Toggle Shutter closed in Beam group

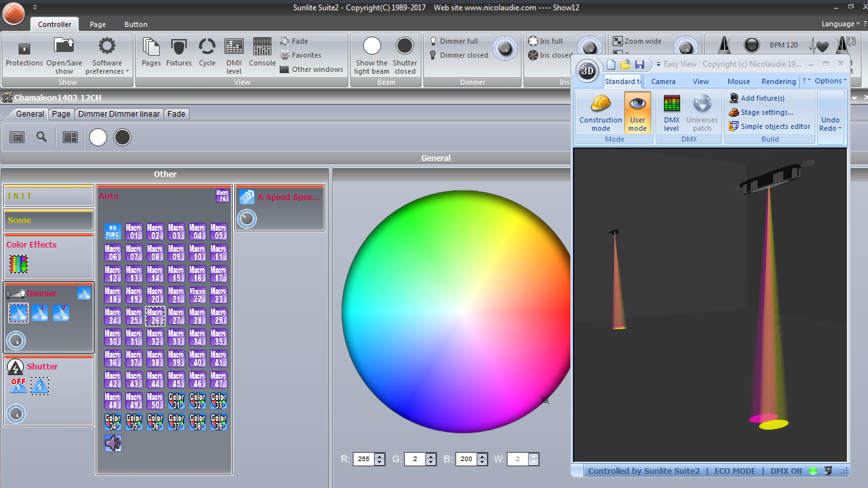[405, 46]
